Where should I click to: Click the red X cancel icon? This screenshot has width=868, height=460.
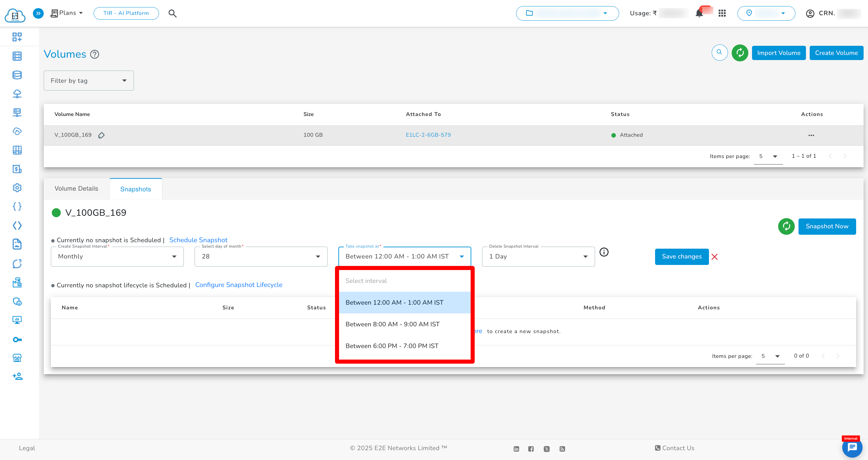715,257
